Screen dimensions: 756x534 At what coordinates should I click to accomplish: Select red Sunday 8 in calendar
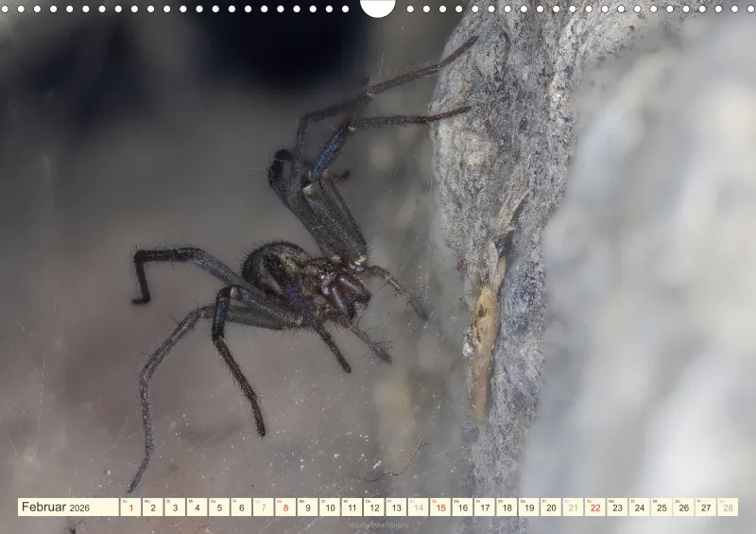pos(285,507)
